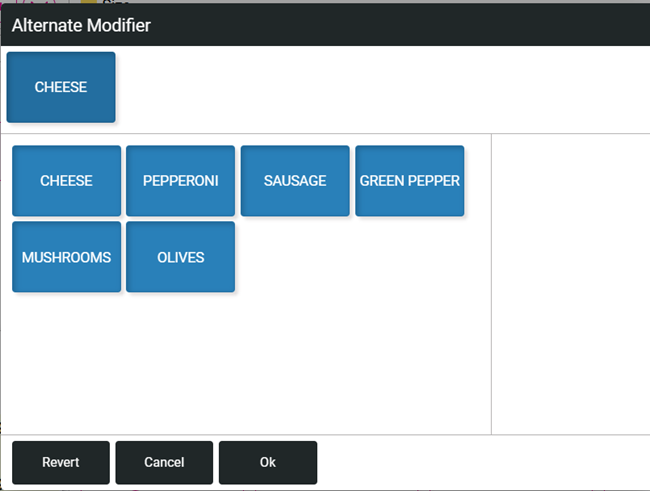Click empty space beside the top CHEESE button
The width and height of the screenshot is (650, 491).
[x=380, y=88]
